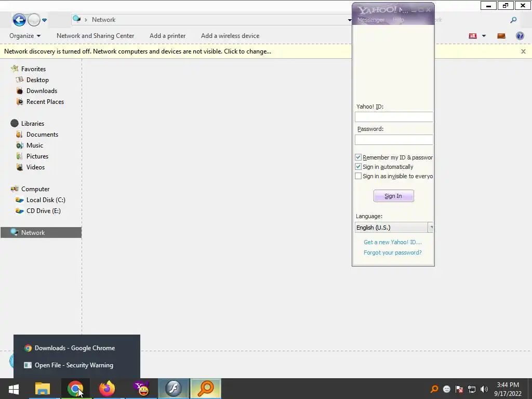This screenshot has width=532, height=399.
Task: Change view with the view icon
Action: point(473,36)
